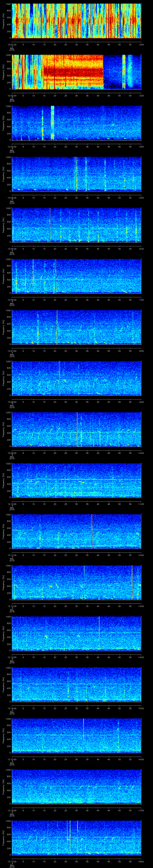The image size is (153, 868).
Task: Click the "11:00" end time label
Action: coord(141,504)
